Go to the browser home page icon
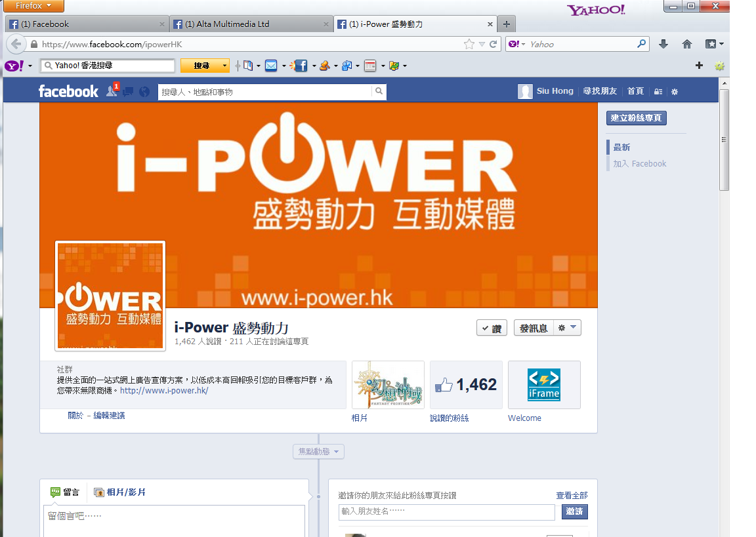The width and height of the screenshot is (756, 537). click(687, 45)
